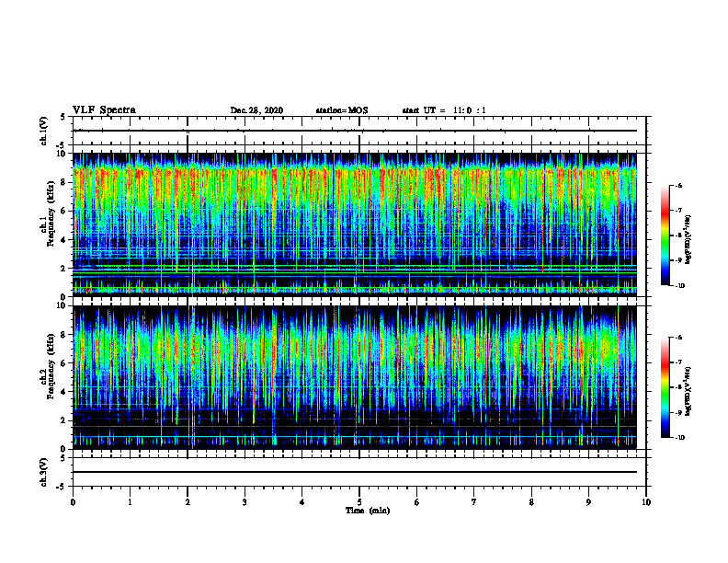Click the "-10" label on ch.2 colorbar
Screen dimensions: 728x563
tap(679, 438)
